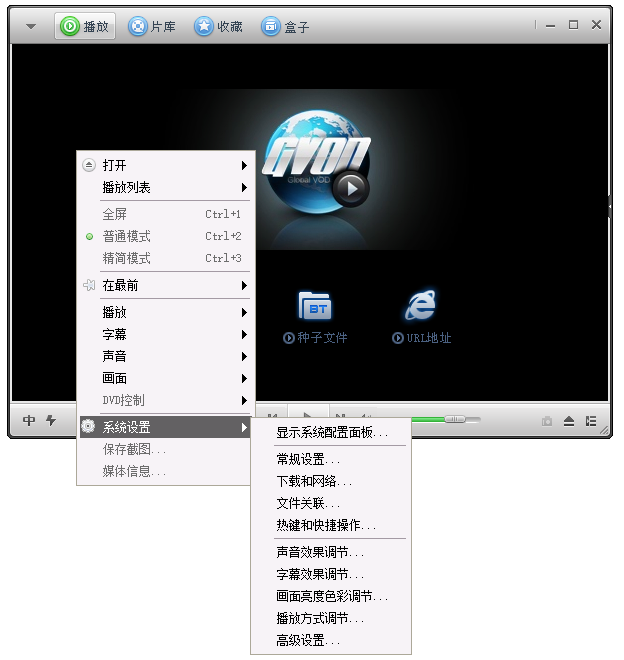Close the QVOD player window
Screen dimensions: 624x660
596,25
